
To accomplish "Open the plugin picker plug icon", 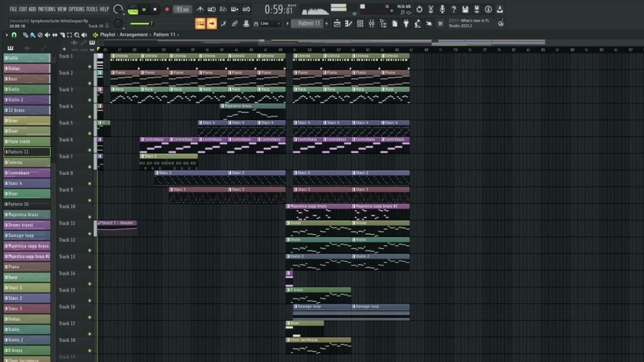I will (x=406, y=24).
